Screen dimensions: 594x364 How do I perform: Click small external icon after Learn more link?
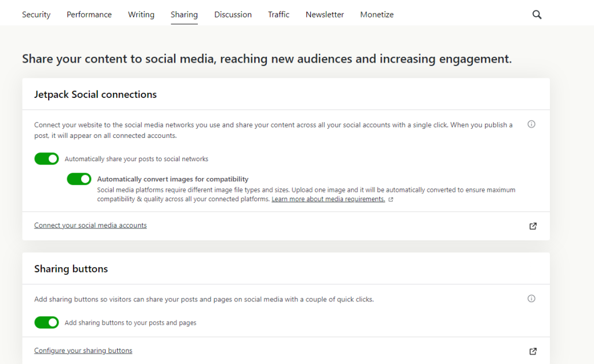coord(391,199)
